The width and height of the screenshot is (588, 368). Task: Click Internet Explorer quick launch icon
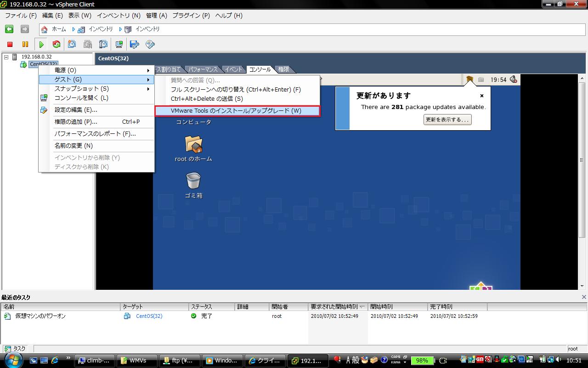pos(55,361)
